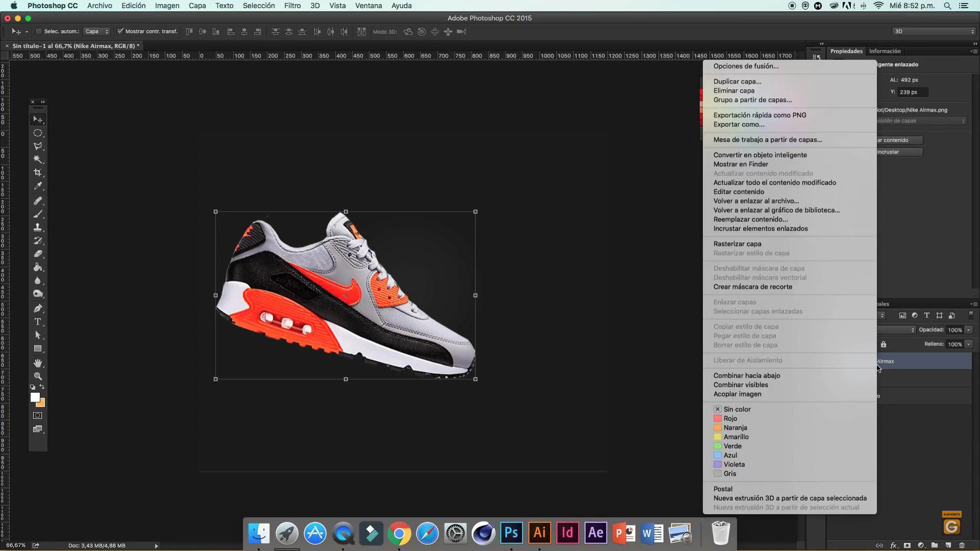Open Chrome from the Dock
Viewport: 980px width, 551px height.
pyautogui.click(x=399, y=533)
